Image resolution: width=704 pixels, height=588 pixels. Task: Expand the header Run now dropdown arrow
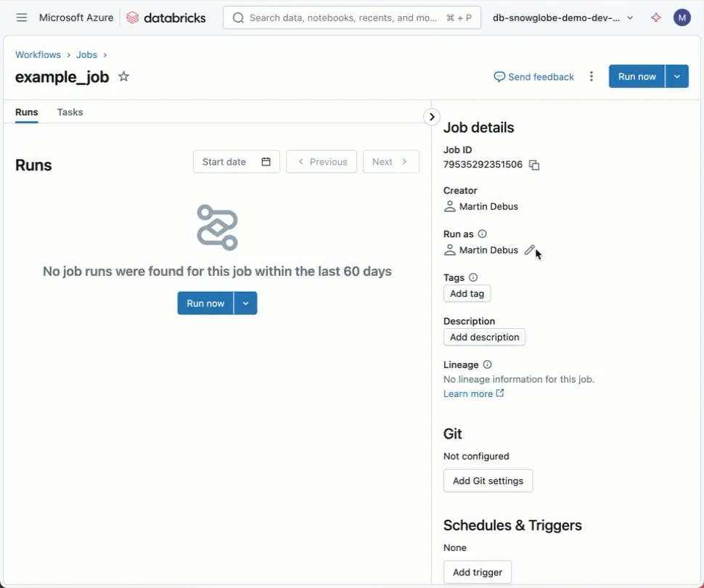[x=676, y=76]
